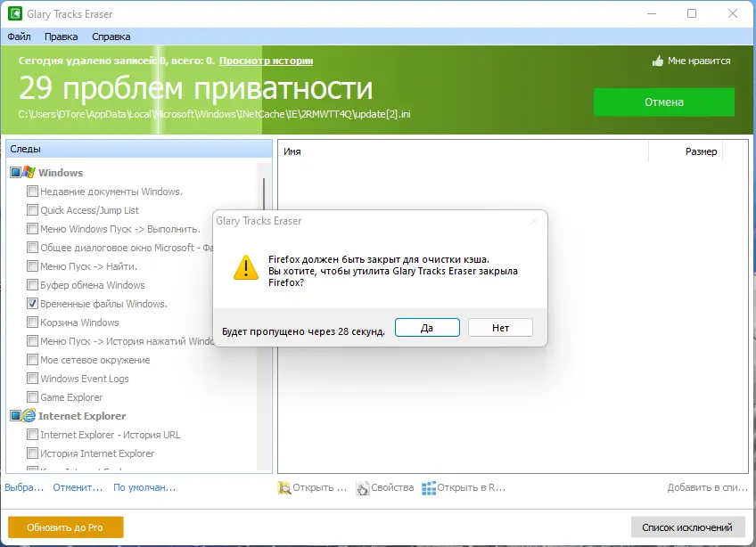The width and height of the screenshot is (756, 547).
Task: Enable Game Explorer checkbox
Action: pos(32,396)
